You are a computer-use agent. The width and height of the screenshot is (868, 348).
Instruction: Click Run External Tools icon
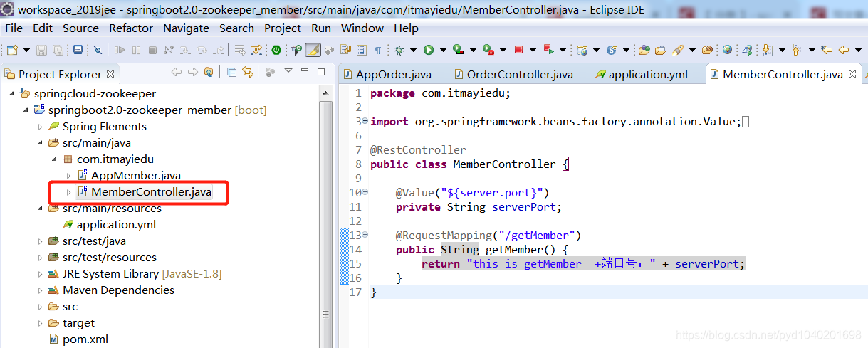(488, 50)
